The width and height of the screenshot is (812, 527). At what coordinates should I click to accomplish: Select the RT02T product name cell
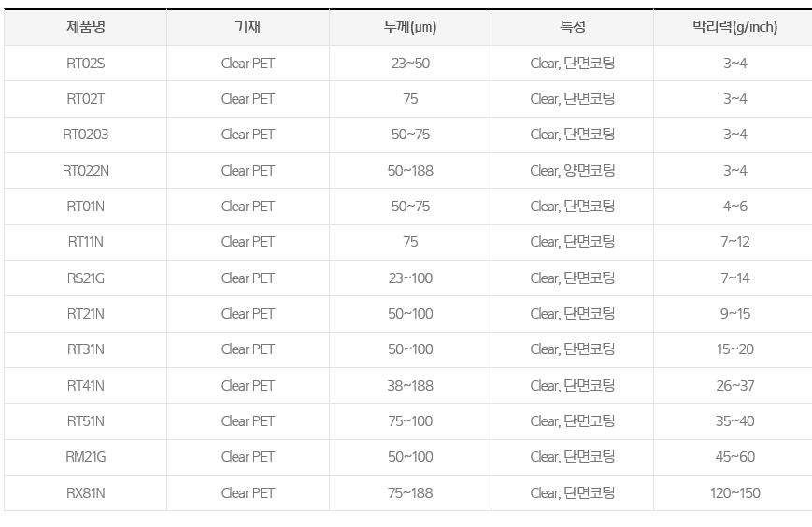pos(85,99)
